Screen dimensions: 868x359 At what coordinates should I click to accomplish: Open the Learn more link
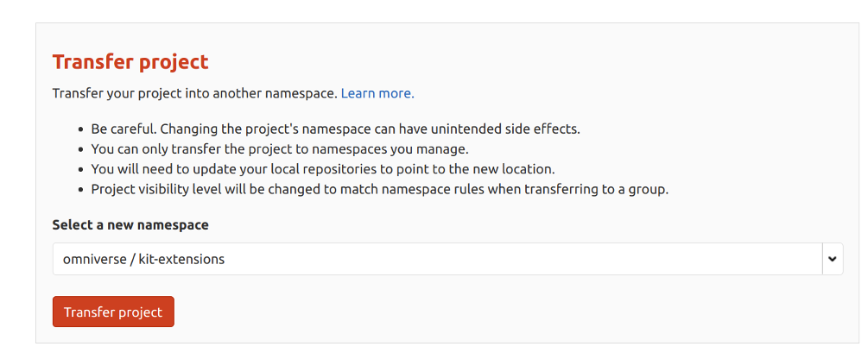coord(377,93)
